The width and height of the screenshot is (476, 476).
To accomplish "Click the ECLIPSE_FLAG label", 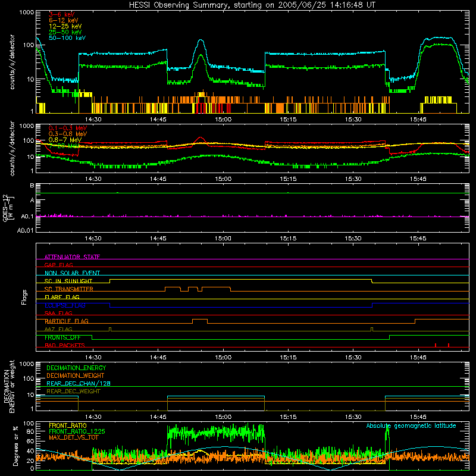I will click(x=65, y=305).
